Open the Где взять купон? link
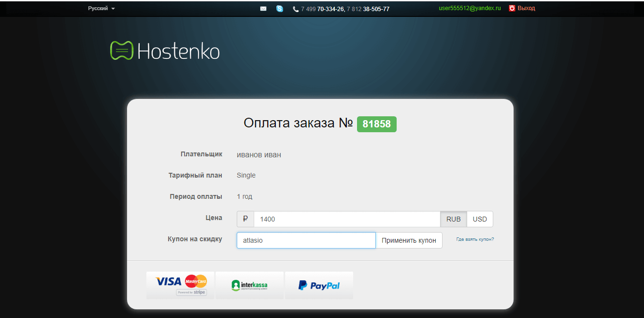 (474, 239)
